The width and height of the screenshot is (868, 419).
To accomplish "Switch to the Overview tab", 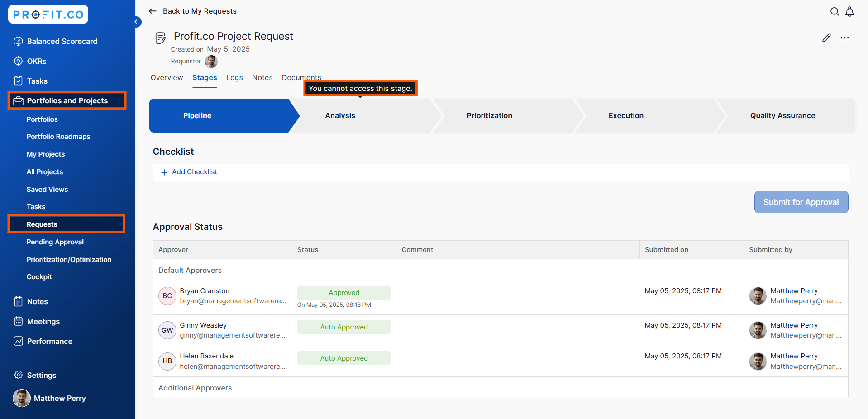I will [x=167, y=77].
